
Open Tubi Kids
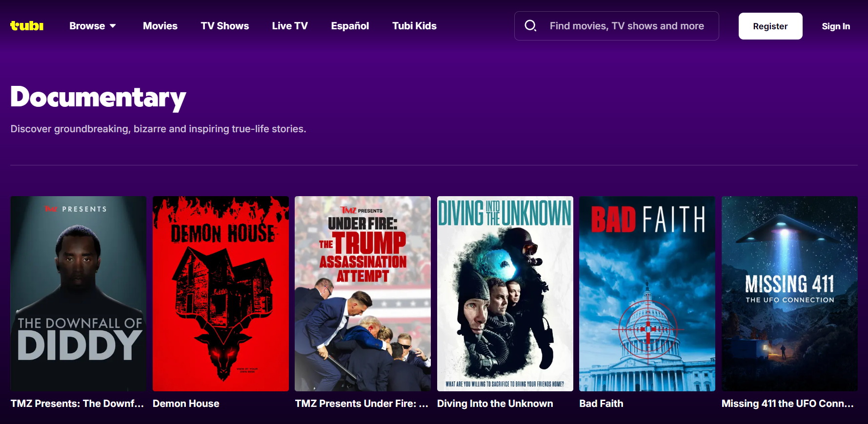tap(414, 26)
